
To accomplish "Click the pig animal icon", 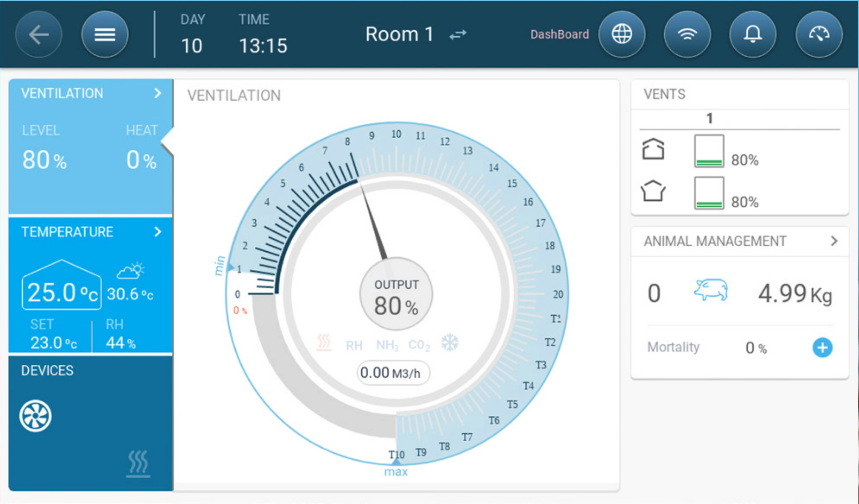I will tap(711, 290).
